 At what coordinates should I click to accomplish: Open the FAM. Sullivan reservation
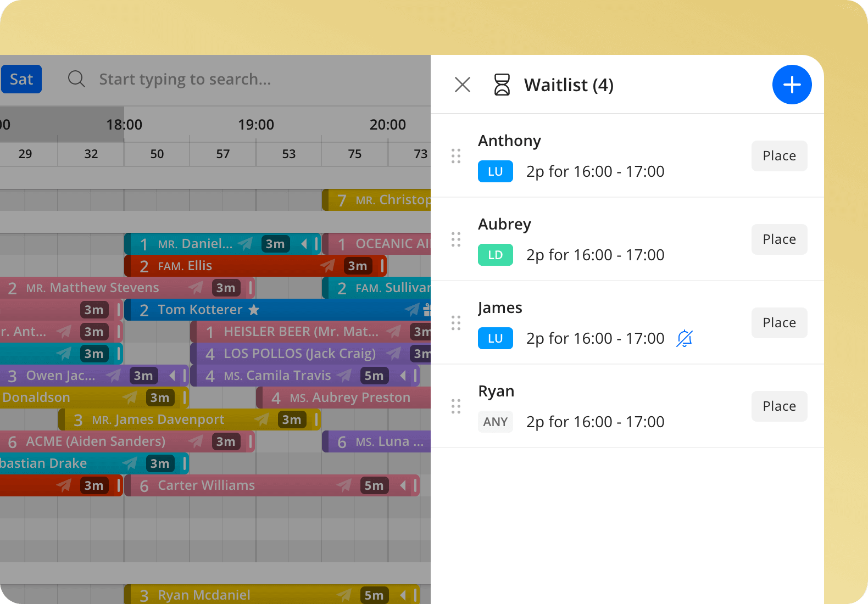pyautogui.click(x=376, y=288)
